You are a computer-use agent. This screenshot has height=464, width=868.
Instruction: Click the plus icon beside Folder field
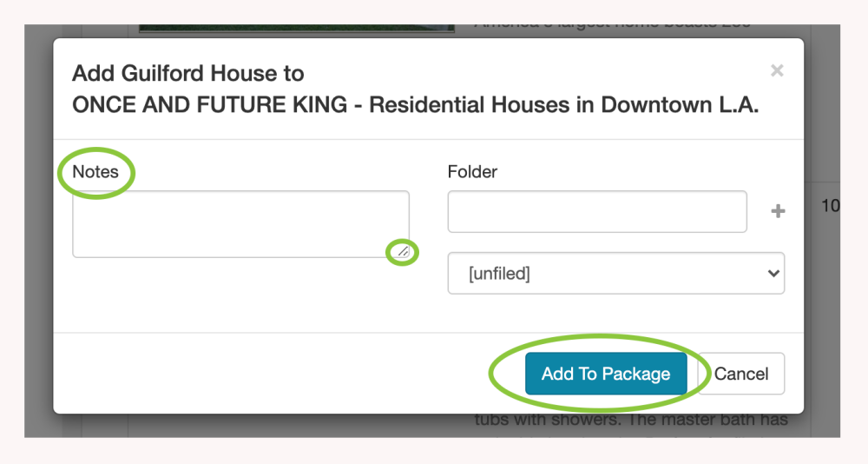(778, 211)
